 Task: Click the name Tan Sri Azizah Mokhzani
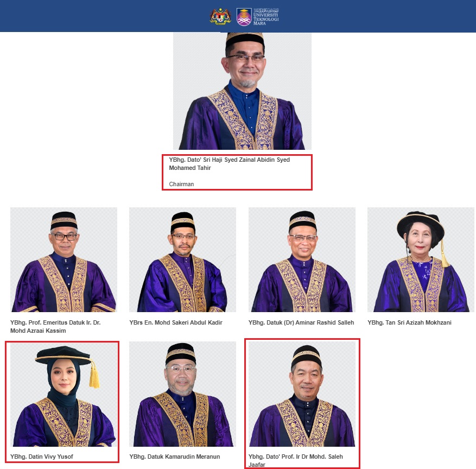tap(409, 322)
